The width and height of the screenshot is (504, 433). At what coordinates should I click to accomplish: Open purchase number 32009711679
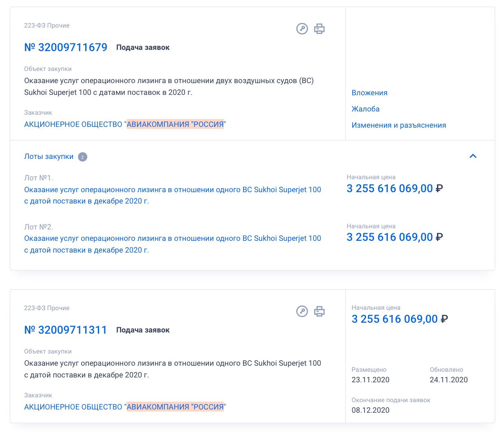tap(66, 47)
